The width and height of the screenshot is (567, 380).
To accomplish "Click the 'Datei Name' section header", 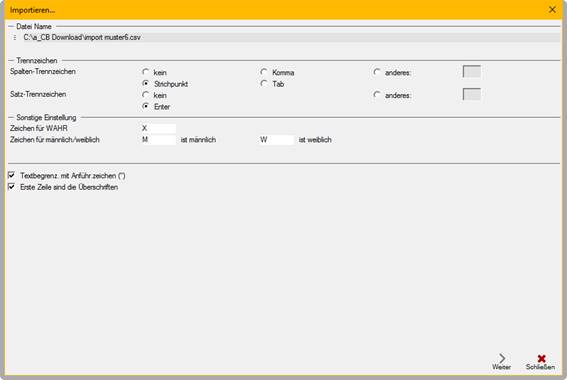I will [34, 26].
